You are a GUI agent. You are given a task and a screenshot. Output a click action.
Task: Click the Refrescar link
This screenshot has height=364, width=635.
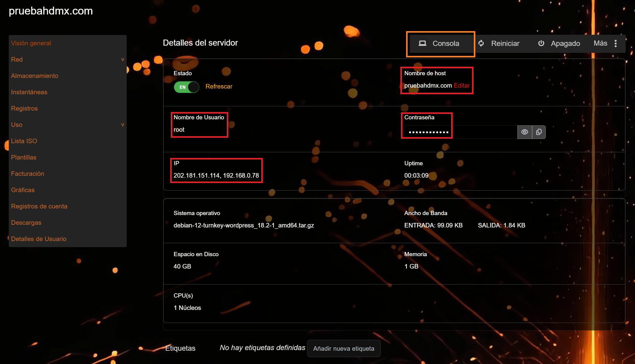point(219,86)
